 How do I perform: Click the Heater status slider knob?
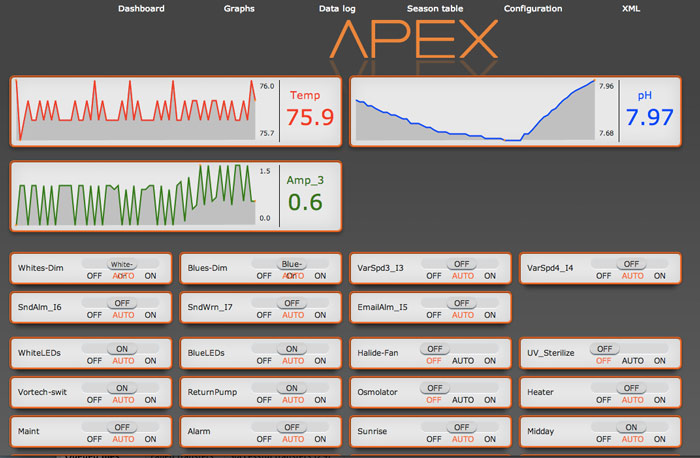tap(631, 388)
